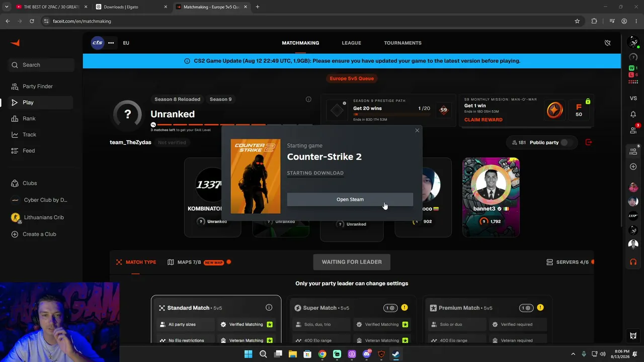Leave the party via red exit icon

589,142
